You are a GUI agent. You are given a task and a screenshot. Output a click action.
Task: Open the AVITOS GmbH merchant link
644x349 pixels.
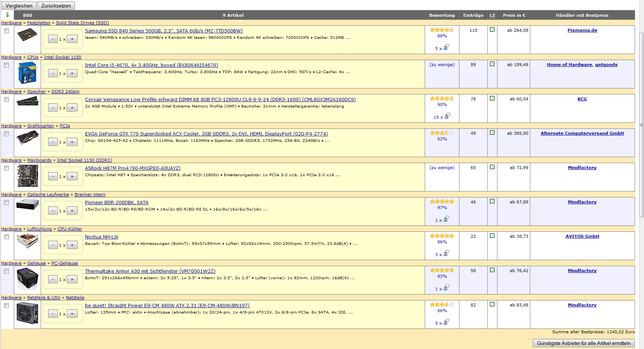[x=582, y=236]
